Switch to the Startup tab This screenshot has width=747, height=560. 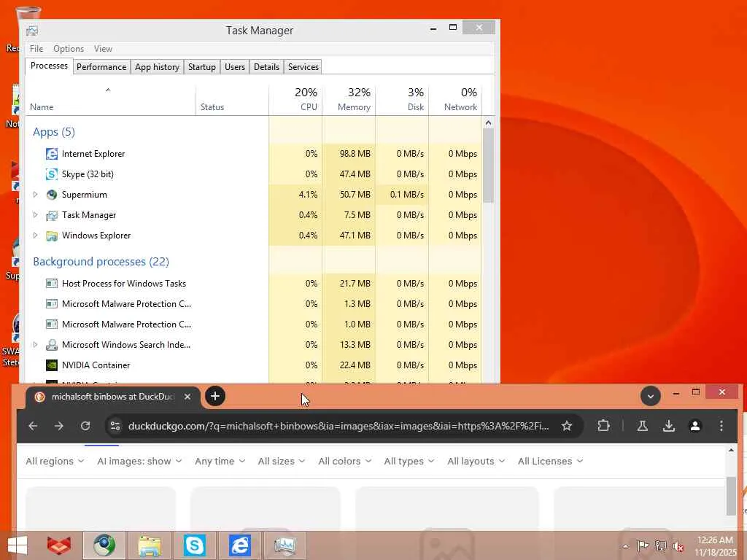click(202, 67)
